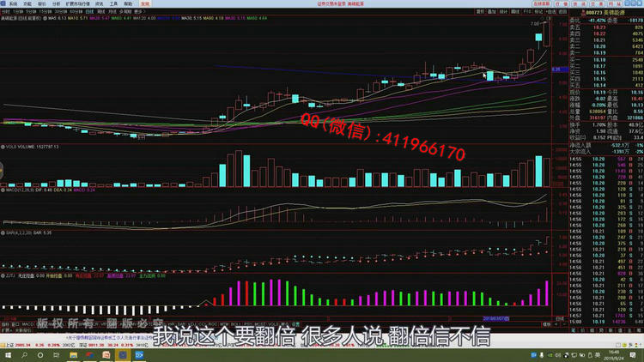Add stock with +自选 button
This screenshot has height=362, width=644.
[x=550, y=12]
